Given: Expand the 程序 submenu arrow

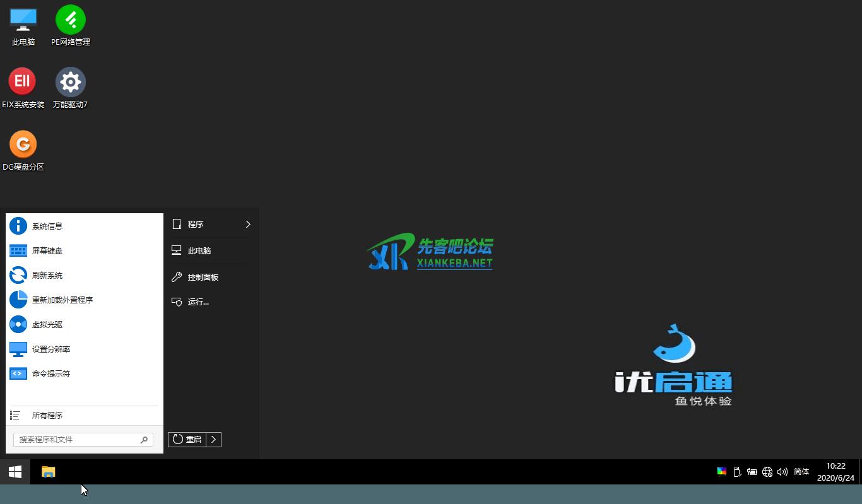Looking at the screenshot, I should click(x=247, y=224).
